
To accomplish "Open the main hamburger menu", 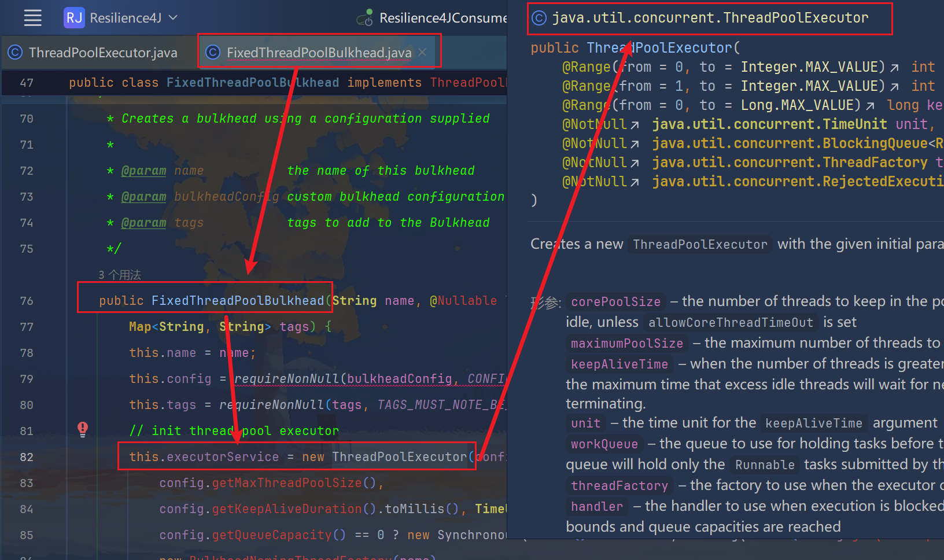I will 33,18.
